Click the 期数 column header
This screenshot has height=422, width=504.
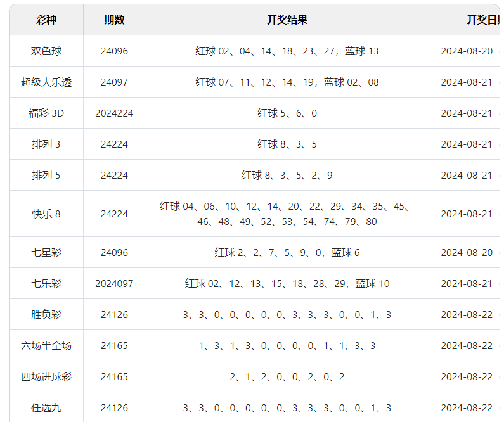click(114, 20)
